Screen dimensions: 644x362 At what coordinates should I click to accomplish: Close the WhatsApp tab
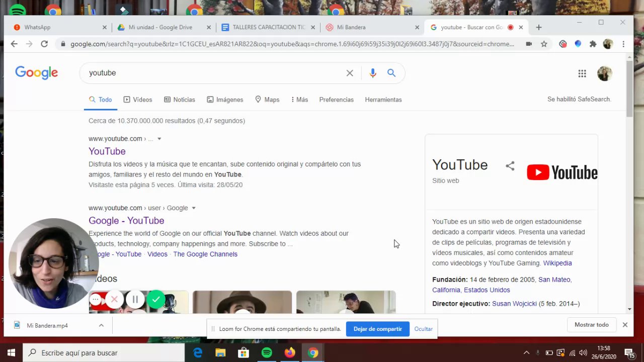pyautogui.click(x=105, y=27)
